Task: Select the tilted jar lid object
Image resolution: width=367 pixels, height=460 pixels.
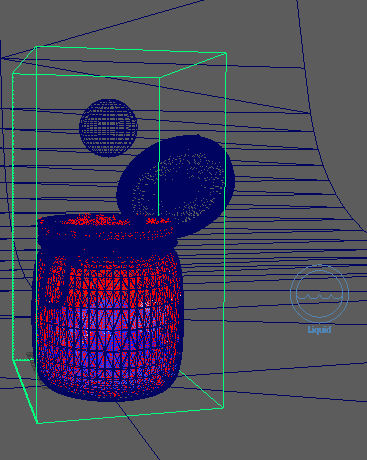Action: tap(176, 185)
